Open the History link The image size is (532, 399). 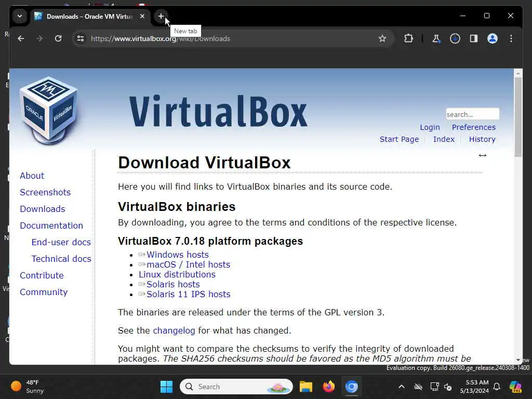482,139
